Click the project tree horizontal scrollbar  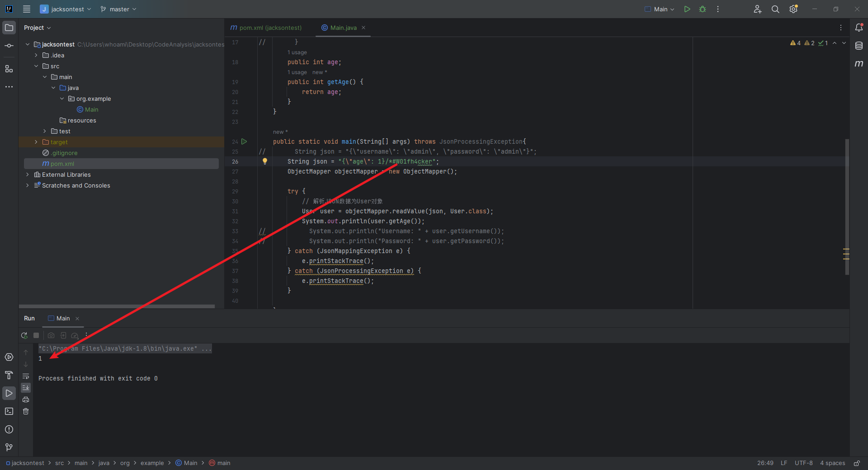pos(117,306)
